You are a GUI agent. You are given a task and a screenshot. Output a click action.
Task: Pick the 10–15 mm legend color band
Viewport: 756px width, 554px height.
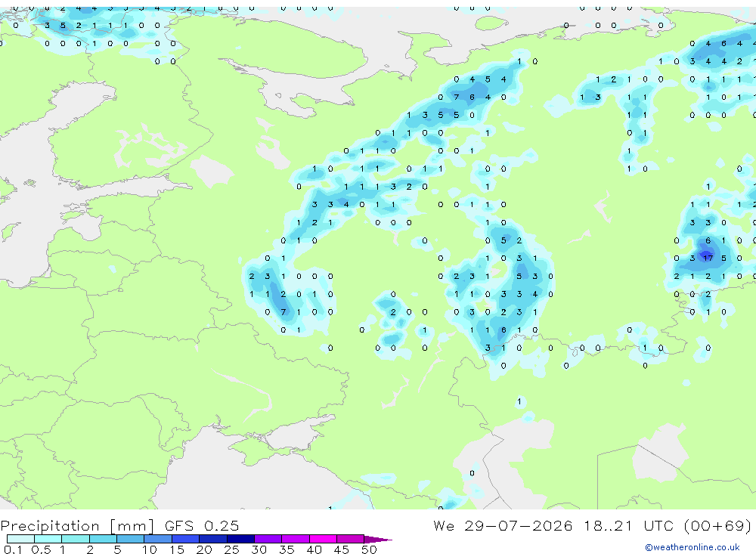[x=158, y=539]
